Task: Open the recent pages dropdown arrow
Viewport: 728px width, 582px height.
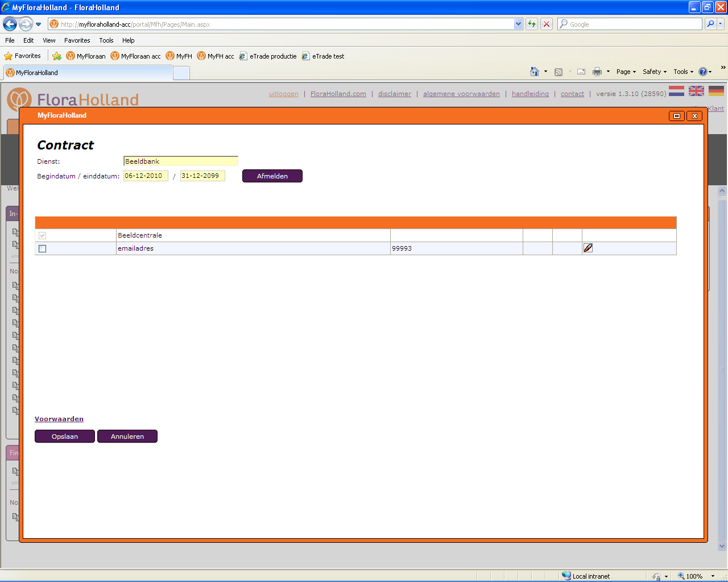Action: click(x=38, y=24)
